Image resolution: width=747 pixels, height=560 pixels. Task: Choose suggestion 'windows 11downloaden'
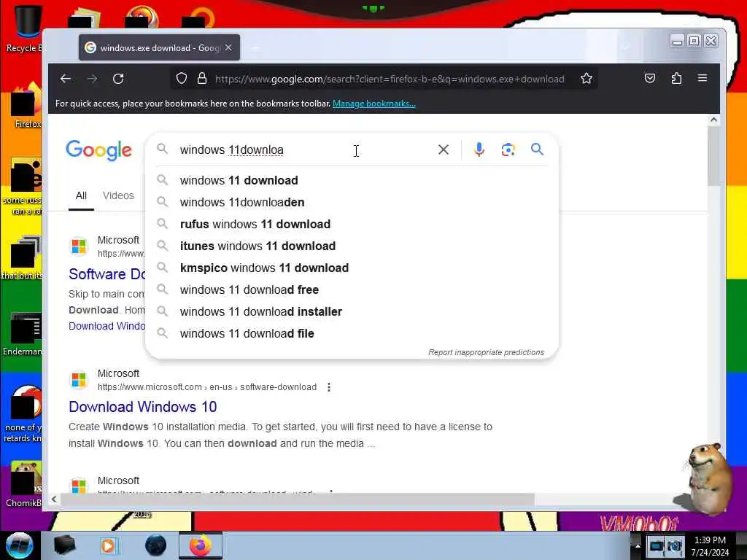pos(352,203)
